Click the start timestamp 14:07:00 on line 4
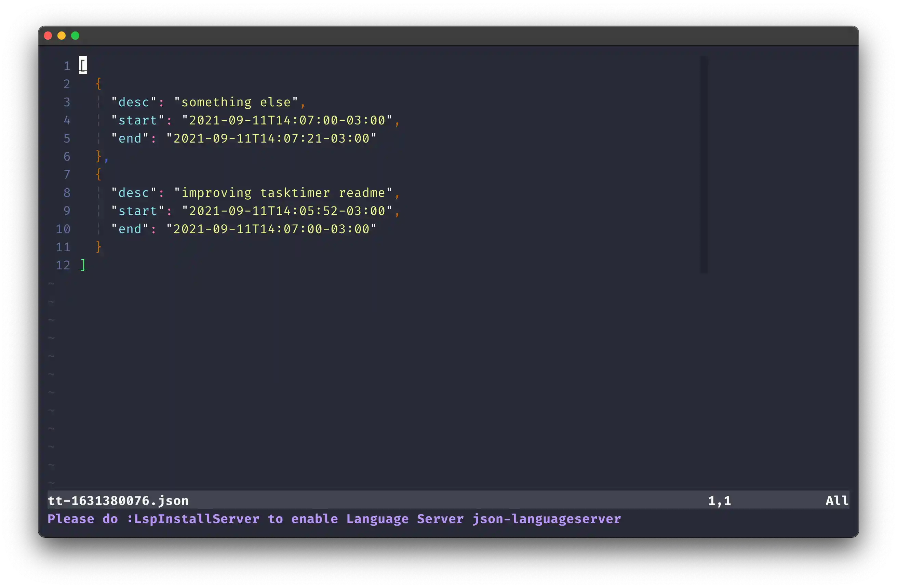This screenshot has height=588, width=897. [287, 120]
